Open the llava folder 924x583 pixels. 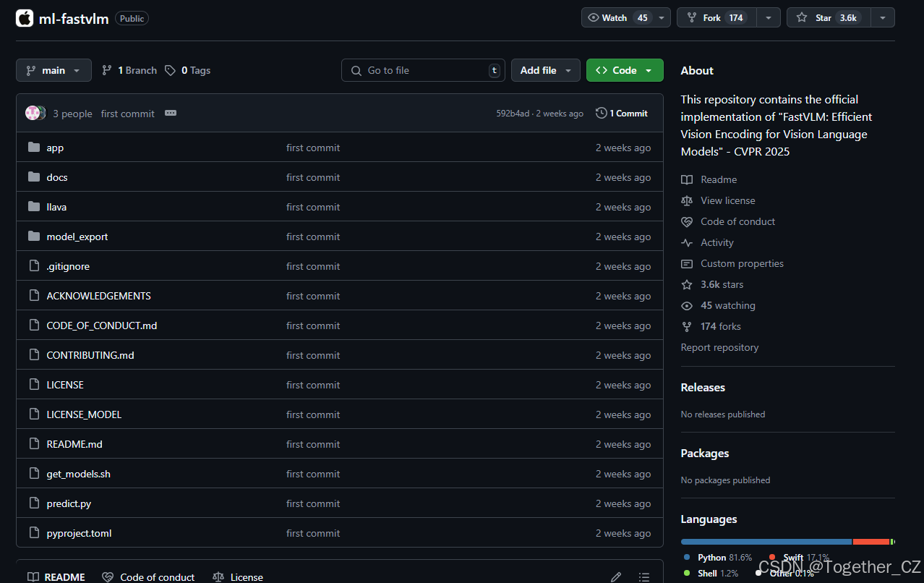point(56,207)
